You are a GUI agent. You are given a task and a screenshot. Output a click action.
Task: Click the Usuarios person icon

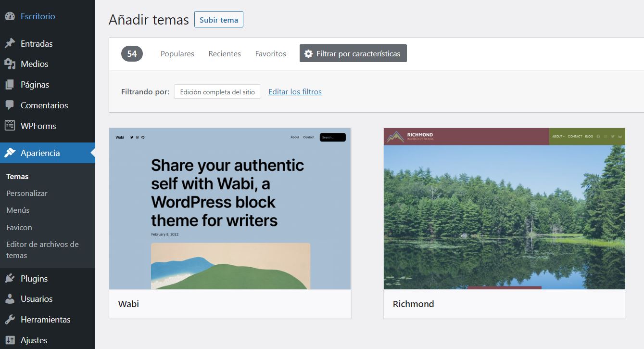coord(10,299)
